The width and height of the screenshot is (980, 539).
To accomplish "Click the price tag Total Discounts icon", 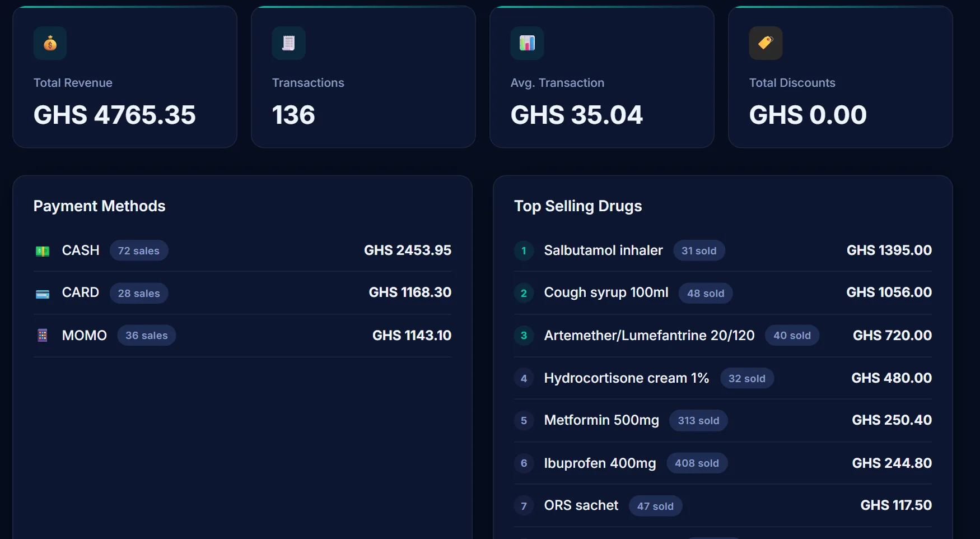I will pyautogui.click(x=766, y=43).
